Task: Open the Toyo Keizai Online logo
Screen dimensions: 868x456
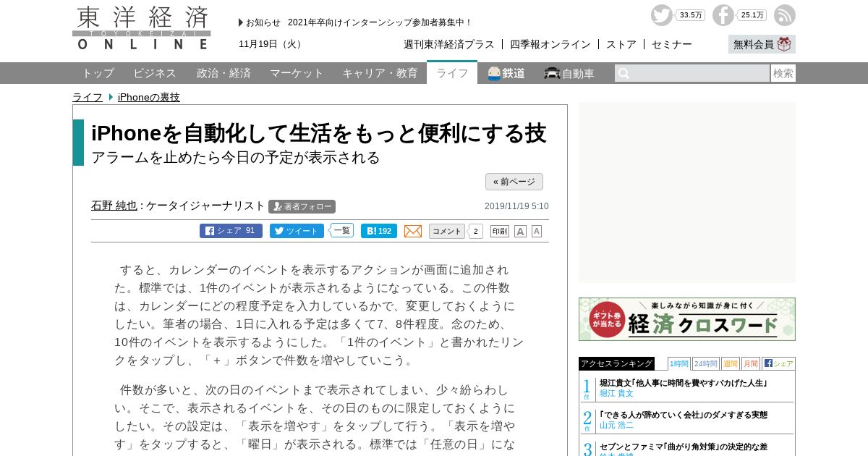Action: [x=142, y=28]
